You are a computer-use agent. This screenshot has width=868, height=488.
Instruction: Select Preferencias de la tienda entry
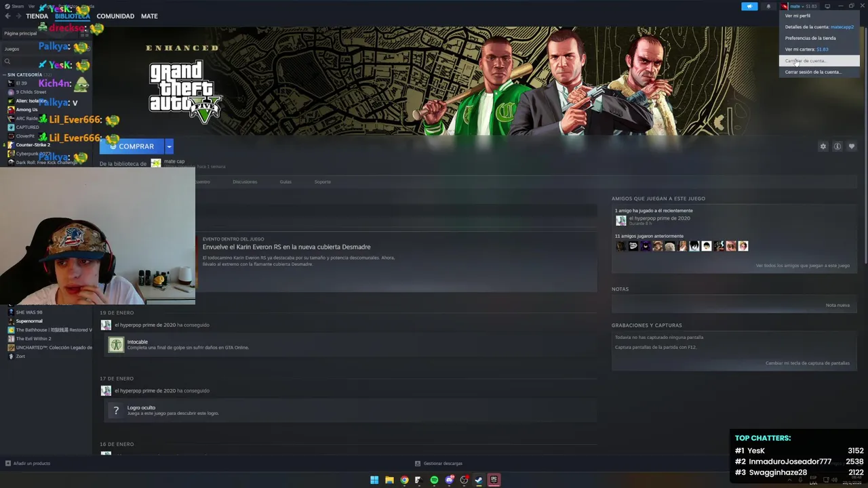[819, 38]
